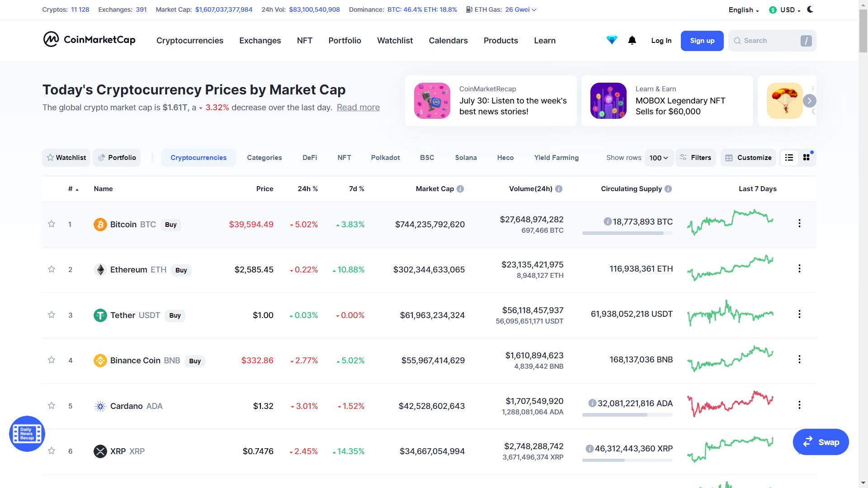Viewport: 868px width, 488px height.
Task: Click the notification bell icon
Action: coord(632,41)
